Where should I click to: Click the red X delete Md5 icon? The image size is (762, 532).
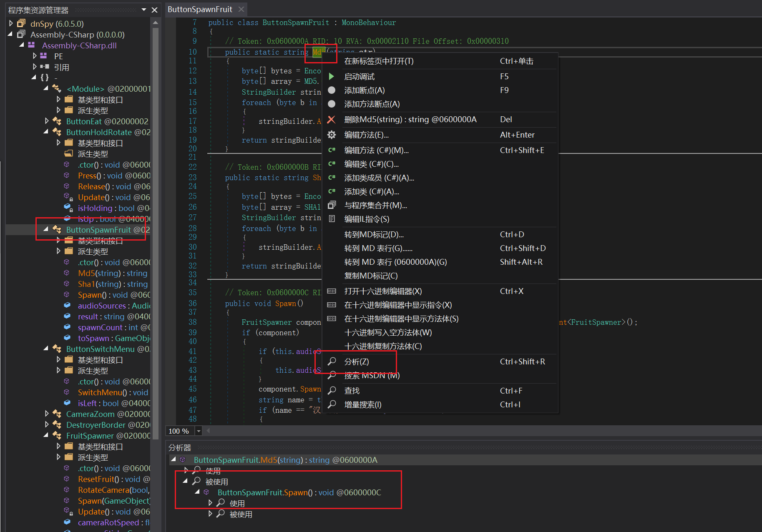tap(331, 120)
